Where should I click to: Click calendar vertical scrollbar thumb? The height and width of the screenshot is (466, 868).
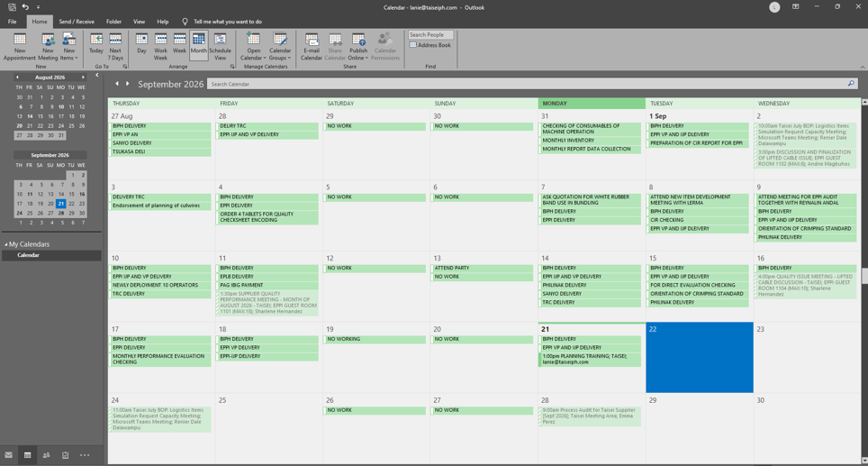point(864,276)
